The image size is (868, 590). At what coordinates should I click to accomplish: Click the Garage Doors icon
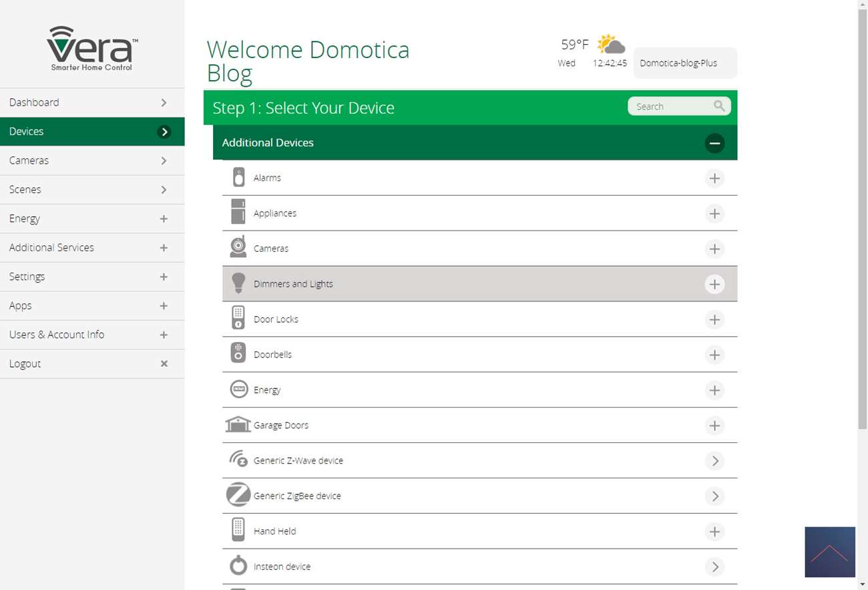coord(238,424)
